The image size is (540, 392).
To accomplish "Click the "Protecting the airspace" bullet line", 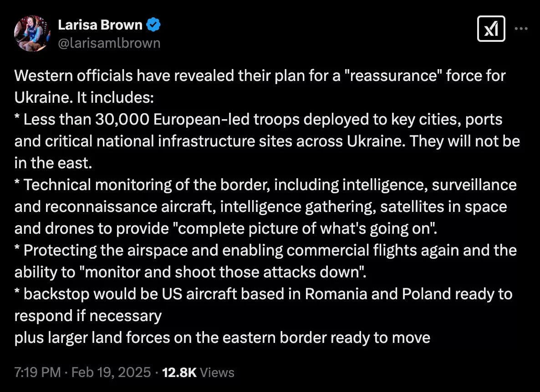I will (x=265, y=250).
